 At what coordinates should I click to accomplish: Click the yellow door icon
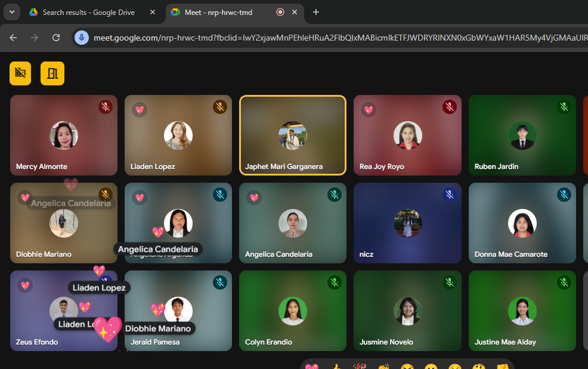(52, 73)
